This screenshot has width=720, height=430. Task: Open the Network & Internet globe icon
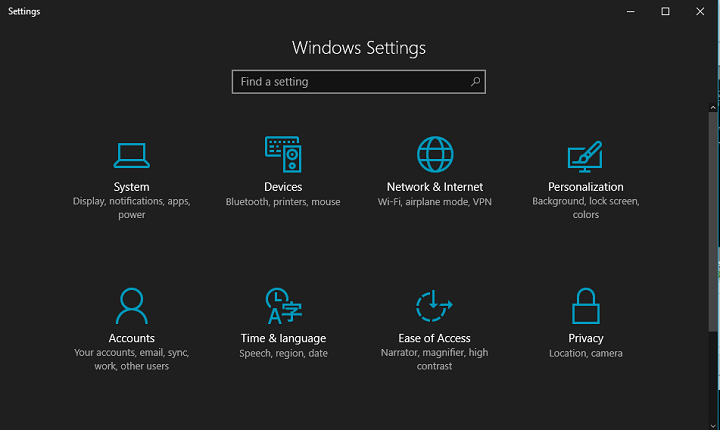pos(435,155)
